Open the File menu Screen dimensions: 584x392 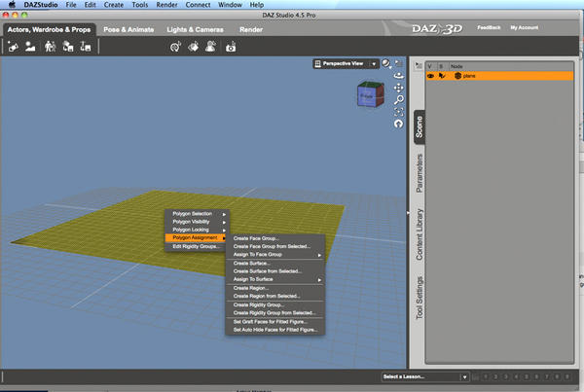tap(71, 5)
